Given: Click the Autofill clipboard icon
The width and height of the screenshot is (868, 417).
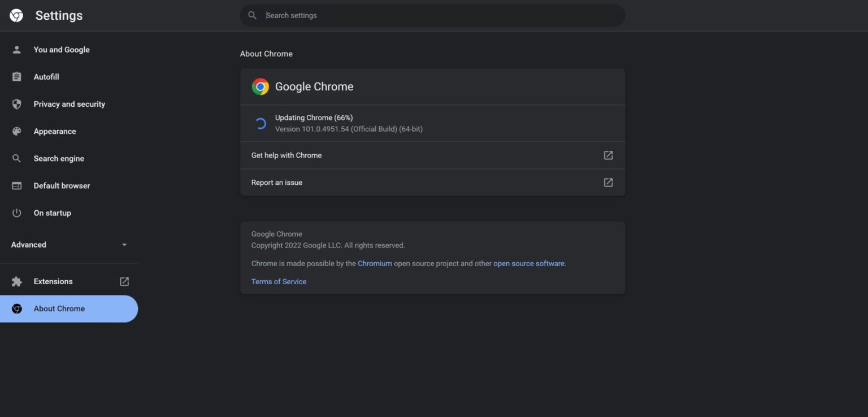Looking at the screenshot, I should click(x=17, y=77).
